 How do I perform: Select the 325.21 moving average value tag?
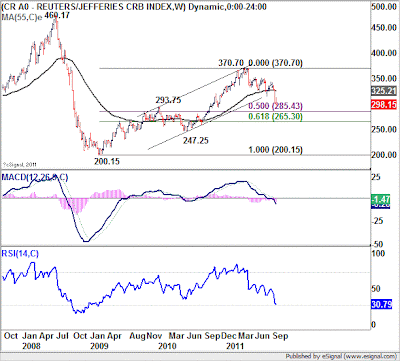point(384,91)
